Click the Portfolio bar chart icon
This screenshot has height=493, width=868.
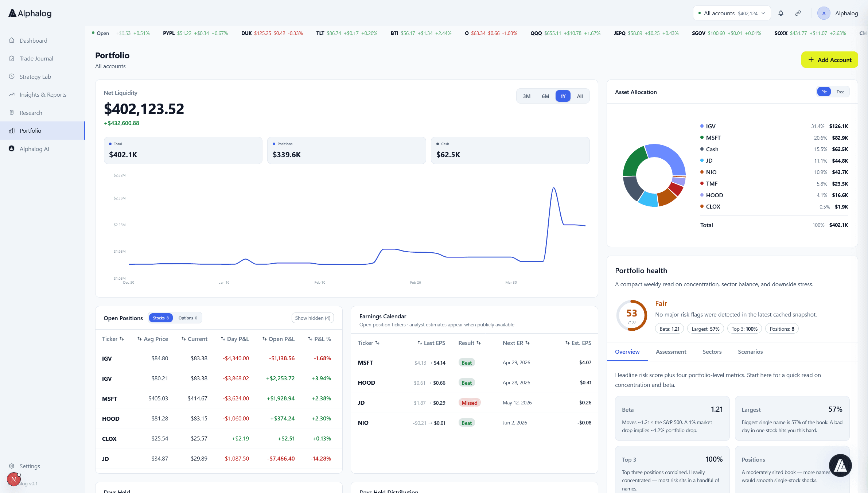(12, 131)
